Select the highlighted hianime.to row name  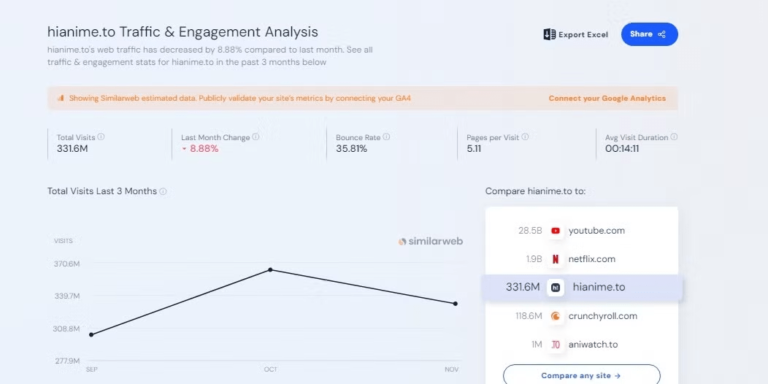(599, 288)
